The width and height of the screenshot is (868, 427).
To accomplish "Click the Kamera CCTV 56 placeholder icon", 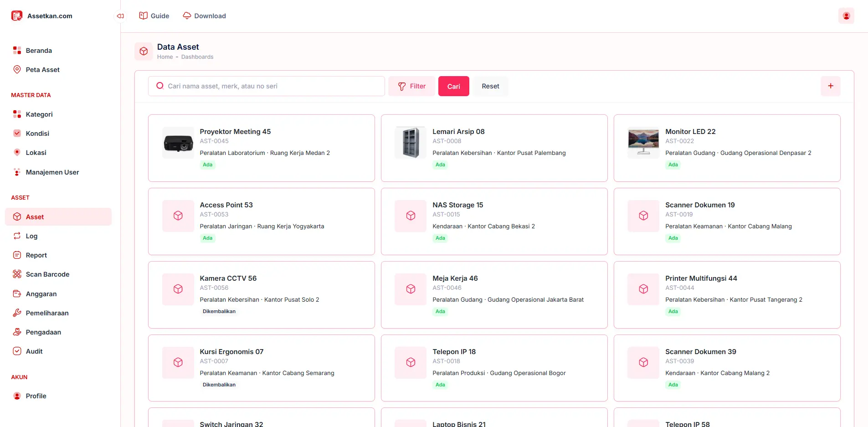I will pos(178,289).
